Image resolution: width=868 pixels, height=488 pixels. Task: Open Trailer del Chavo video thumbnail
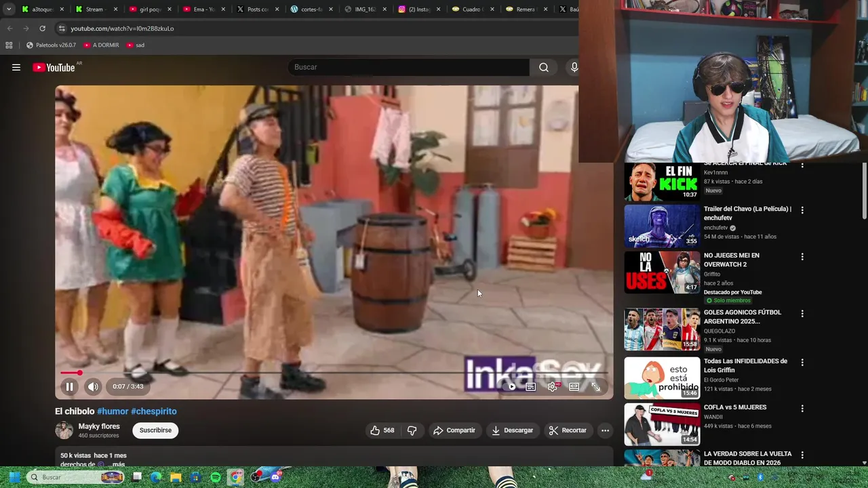coord(662,226)
